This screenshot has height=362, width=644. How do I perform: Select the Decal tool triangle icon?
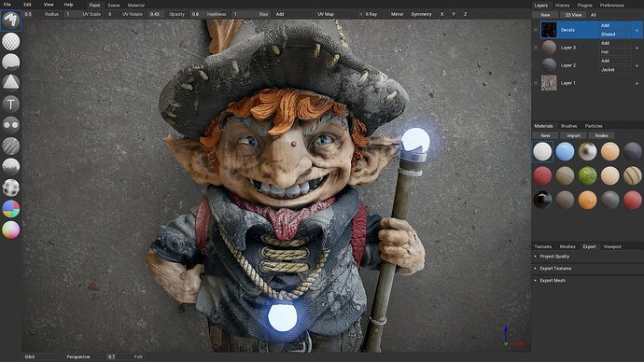pyautogui.click(x=10, y=82)
